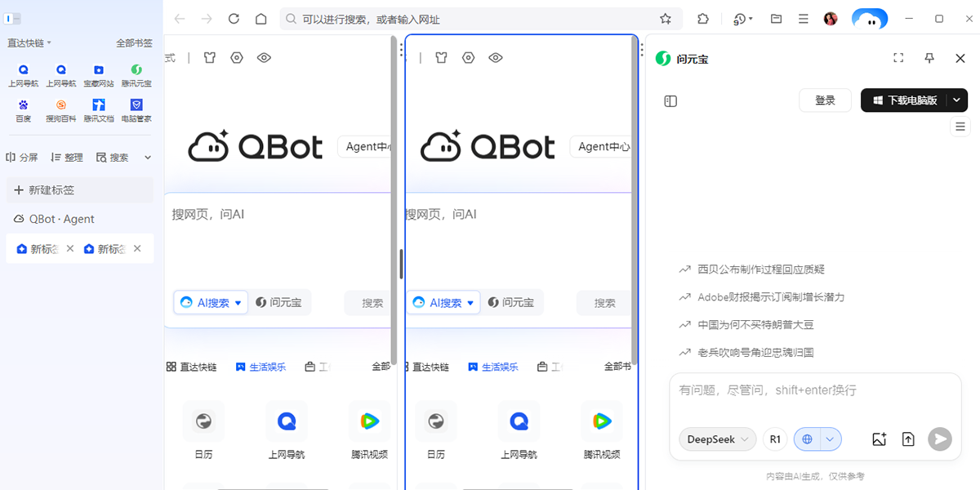Open the three-dot menu of right pane
The image size is (980, 490).
tap(641, 48)
